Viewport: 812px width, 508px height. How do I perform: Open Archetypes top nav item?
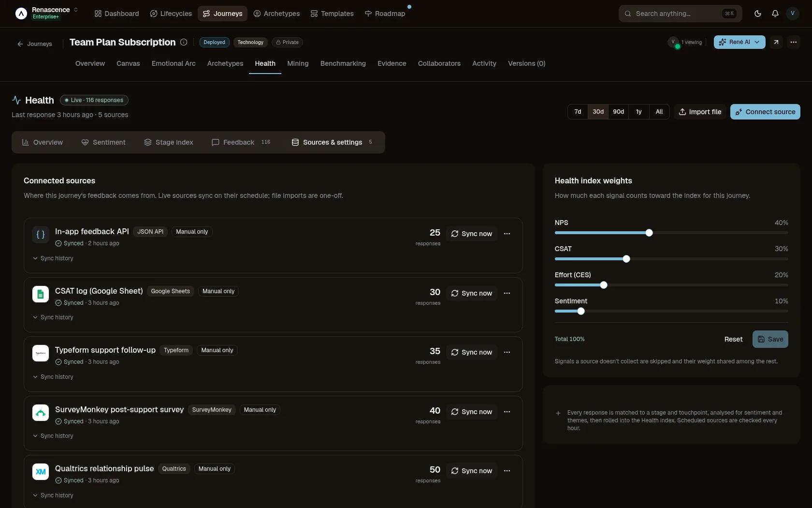click(276, 14)
